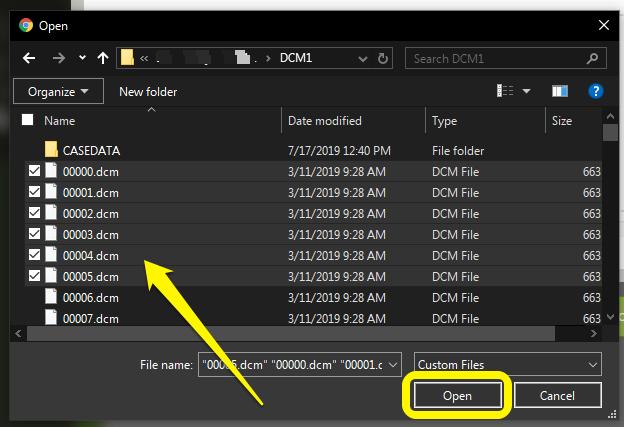This screenshot has width=624, height=427.
Task: Uncheck the 00005.dcm checkbox
Action: point(35,275)
